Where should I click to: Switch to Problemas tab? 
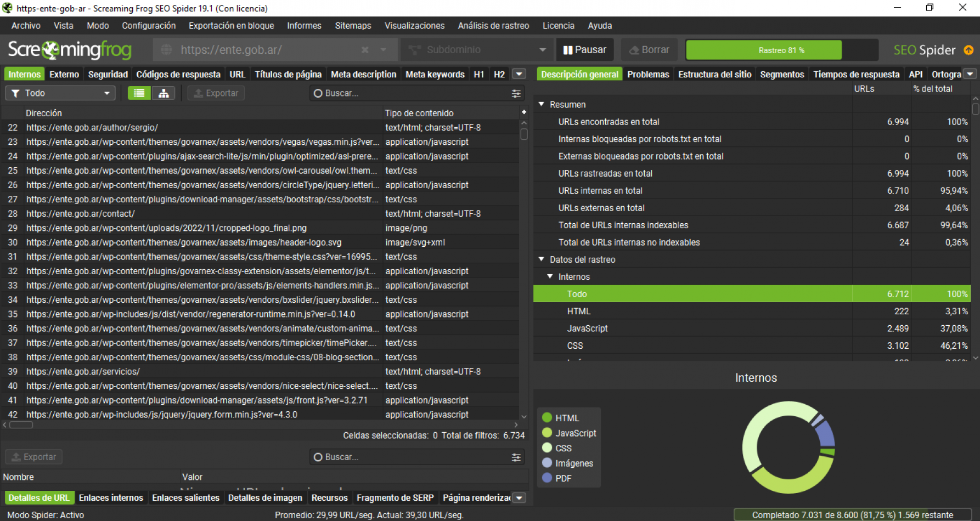pyautogui.click(x=648, y=74)
